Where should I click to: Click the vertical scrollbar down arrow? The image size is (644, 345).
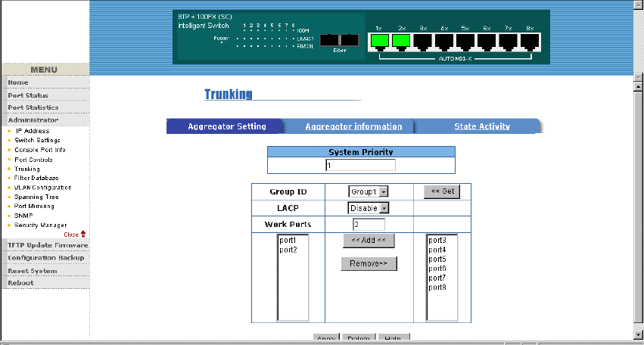tap(638, 335)
